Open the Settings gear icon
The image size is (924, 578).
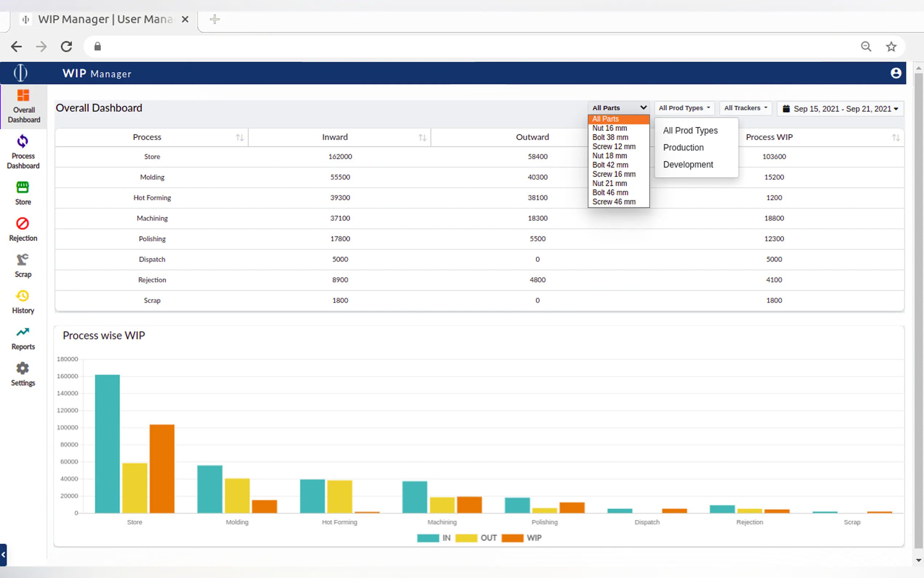(23, 368)
